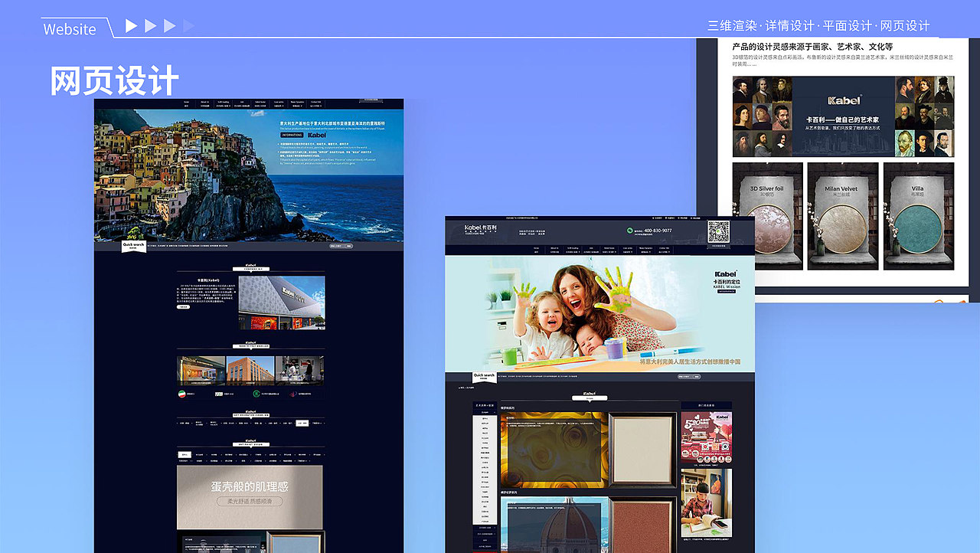The width and height of the screenshot is (980, 553).
Task: Click the Kabel logo above 卡百利的定位 text
Action: 725,274
